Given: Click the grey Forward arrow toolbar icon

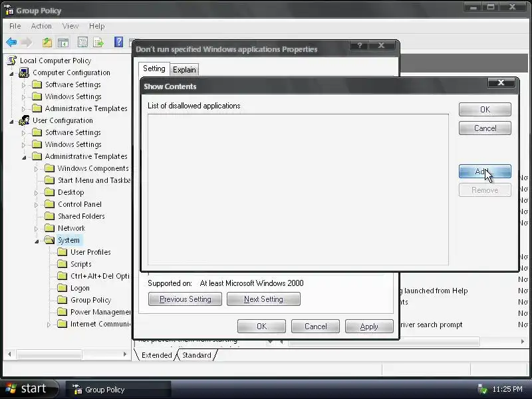Looking at the screenshot, I should click(27, 43).
